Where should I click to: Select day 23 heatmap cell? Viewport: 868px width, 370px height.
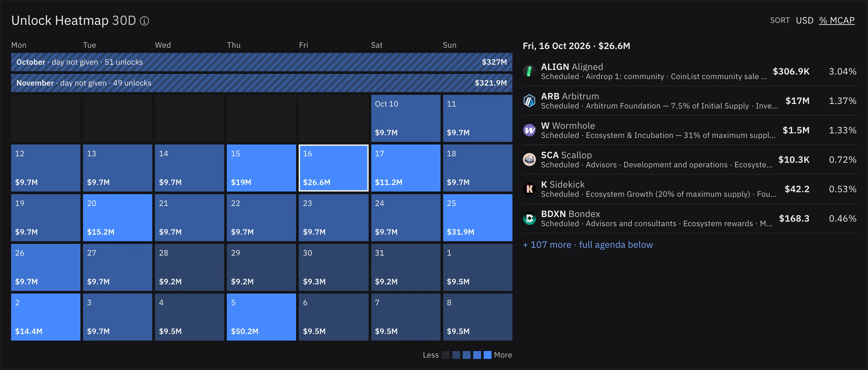[x=333, y=217]
